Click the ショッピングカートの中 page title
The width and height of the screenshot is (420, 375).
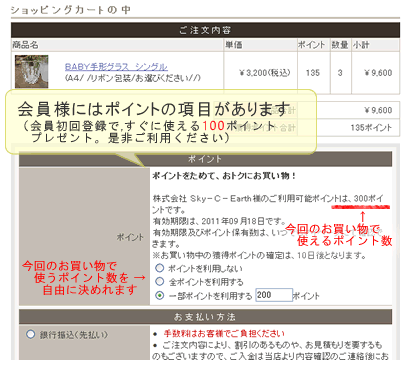click(x=70, y=10)
